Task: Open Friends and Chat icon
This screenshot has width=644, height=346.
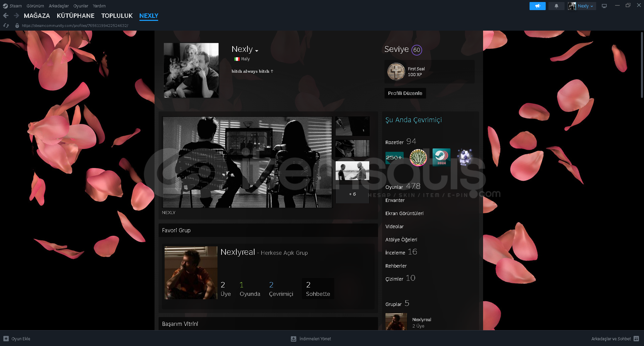Action: pos(636,339)
